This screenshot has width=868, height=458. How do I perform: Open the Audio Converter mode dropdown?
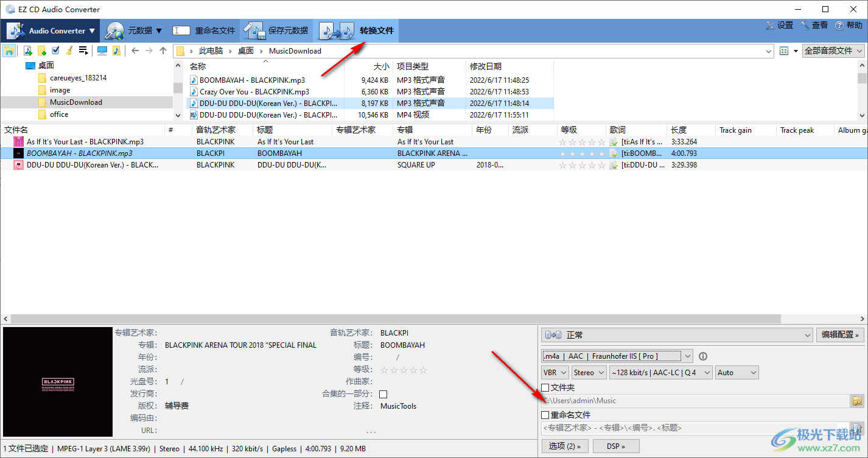[52, 30]
